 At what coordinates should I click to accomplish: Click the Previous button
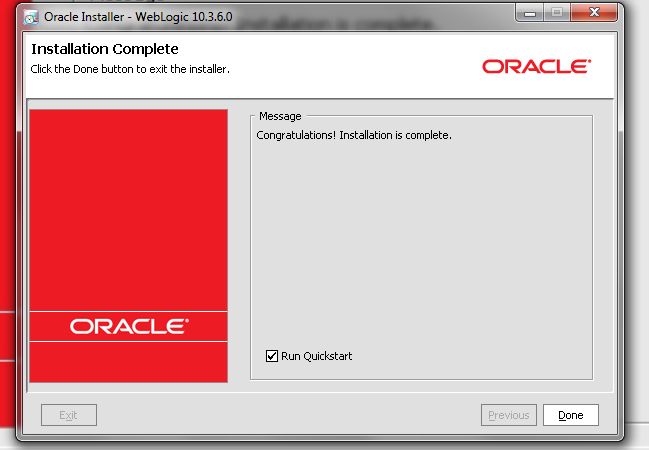(x=509, y=415)
